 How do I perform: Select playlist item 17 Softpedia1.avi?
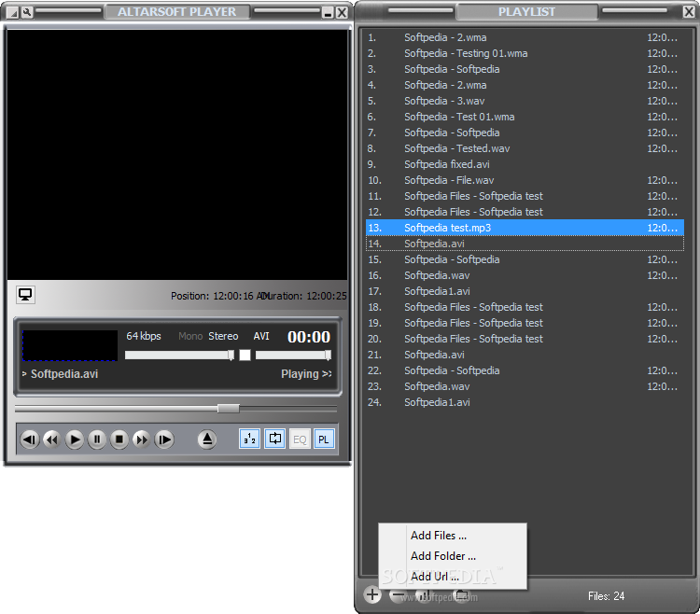coord(525,291)
